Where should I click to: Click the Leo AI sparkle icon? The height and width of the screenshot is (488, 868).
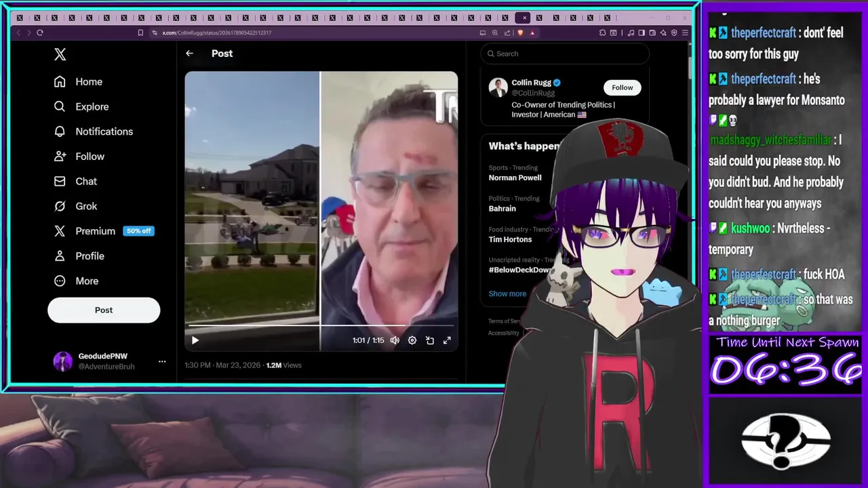click(663, 33)
